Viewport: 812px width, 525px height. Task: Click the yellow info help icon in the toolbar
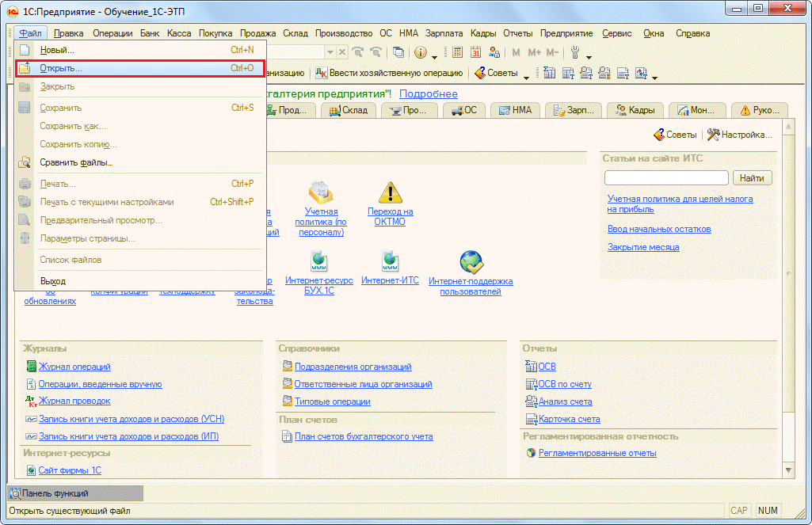point(419,52)
